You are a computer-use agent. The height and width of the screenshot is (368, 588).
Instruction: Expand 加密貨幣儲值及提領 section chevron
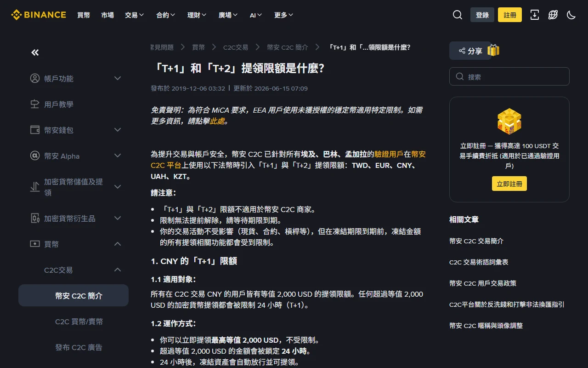118,187
